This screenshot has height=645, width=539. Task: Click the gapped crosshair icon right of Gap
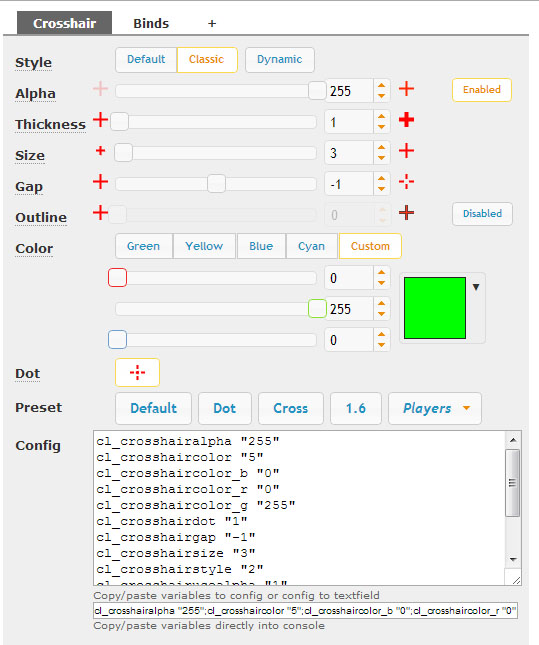pos(406,181)
